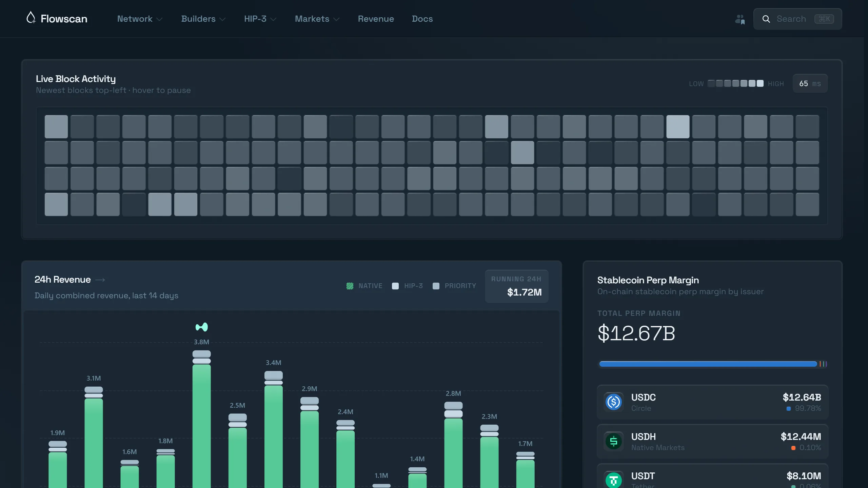Screen dimensions: 868x488
Task: Click the 1.1M revenue bar
Action: pyautogui.click(x=381, y=486)
